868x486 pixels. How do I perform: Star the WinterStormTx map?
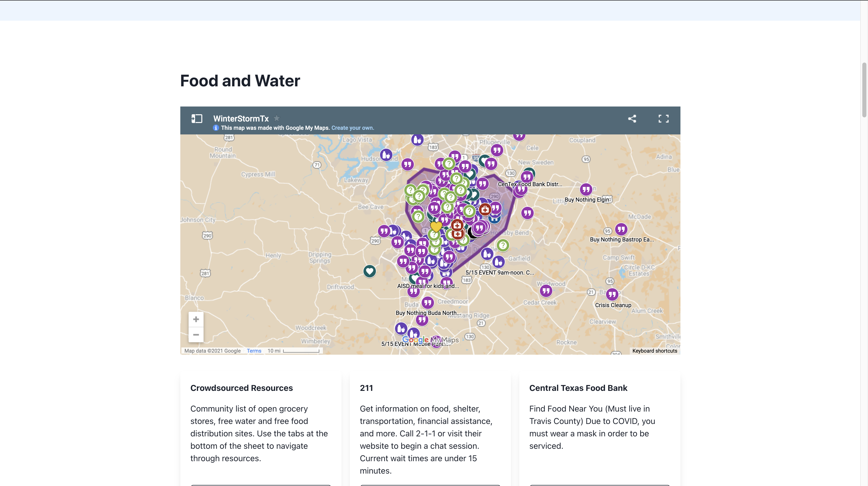coord(277,118)
